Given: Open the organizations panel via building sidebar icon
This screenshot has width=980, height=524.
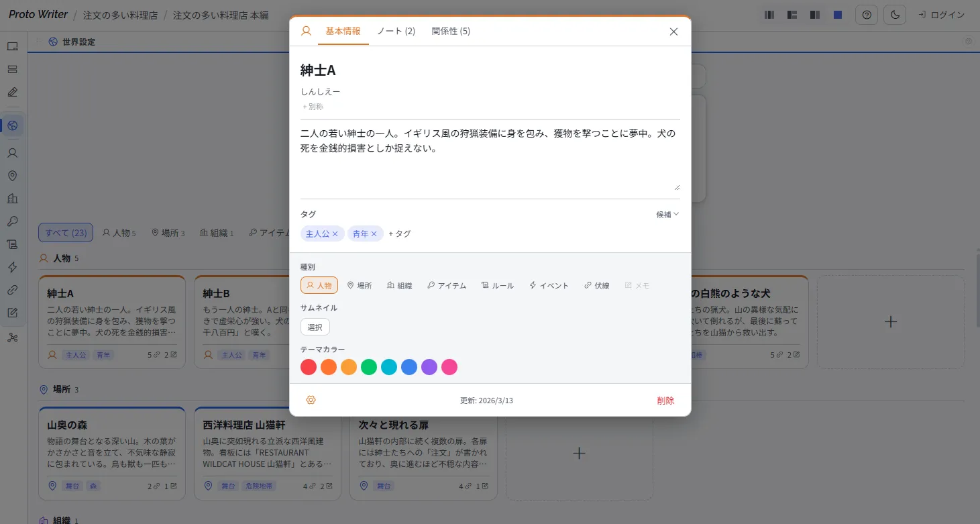Looking at the screenshot, I should (x=13, y=199).
